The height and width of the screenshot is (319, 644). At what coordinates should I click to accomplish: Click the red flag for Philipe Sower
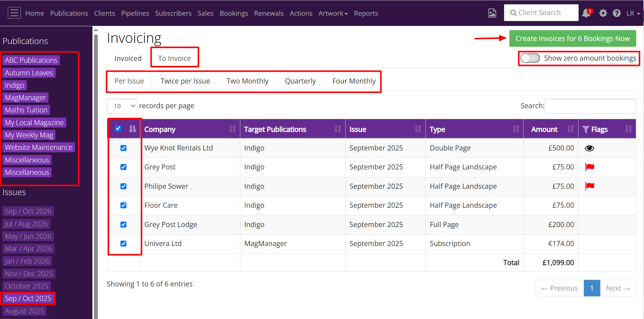point(590,186)
